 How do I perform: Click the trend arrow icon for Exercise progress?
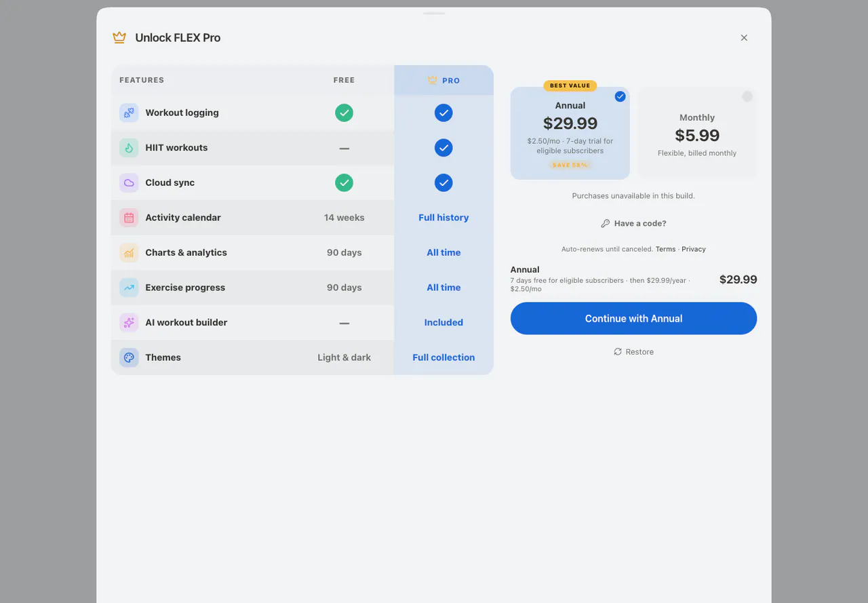129,288
